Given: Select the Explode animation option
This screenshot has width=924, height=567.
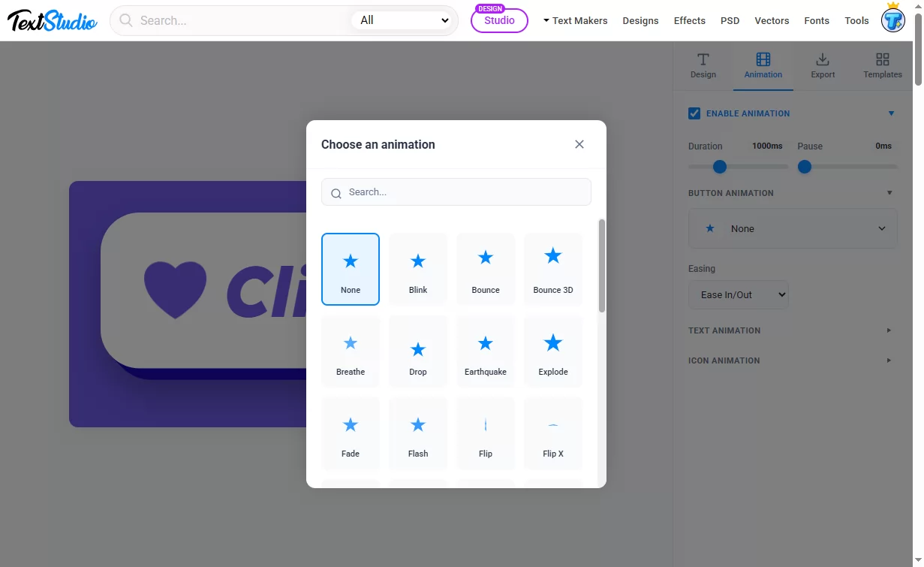Looking at the screenshot, I should point(553,351).
